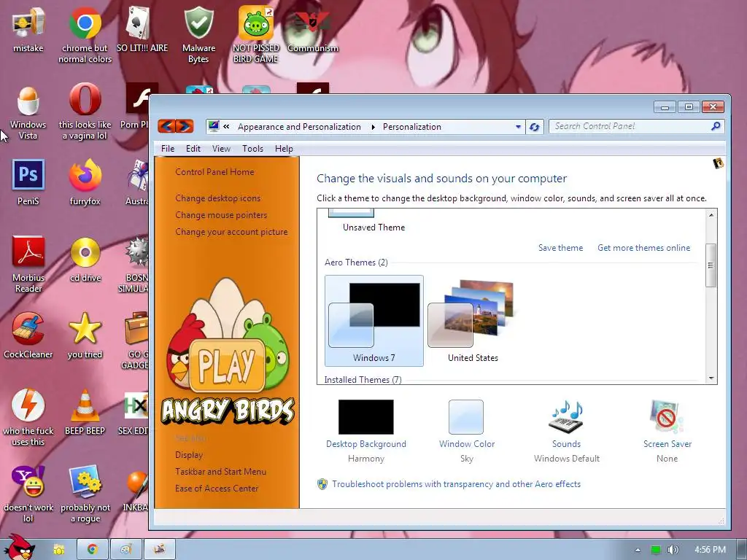Open the Help menu
The width and height of the screenshot is (747, 560).
284,149
